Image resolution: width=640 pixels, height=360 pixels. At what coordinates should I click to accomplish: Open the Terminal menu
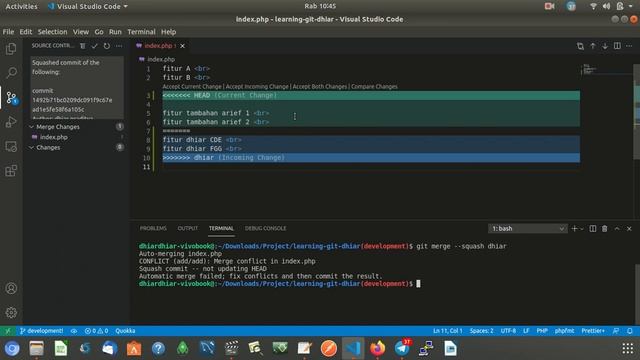click(x=141, y=32)
